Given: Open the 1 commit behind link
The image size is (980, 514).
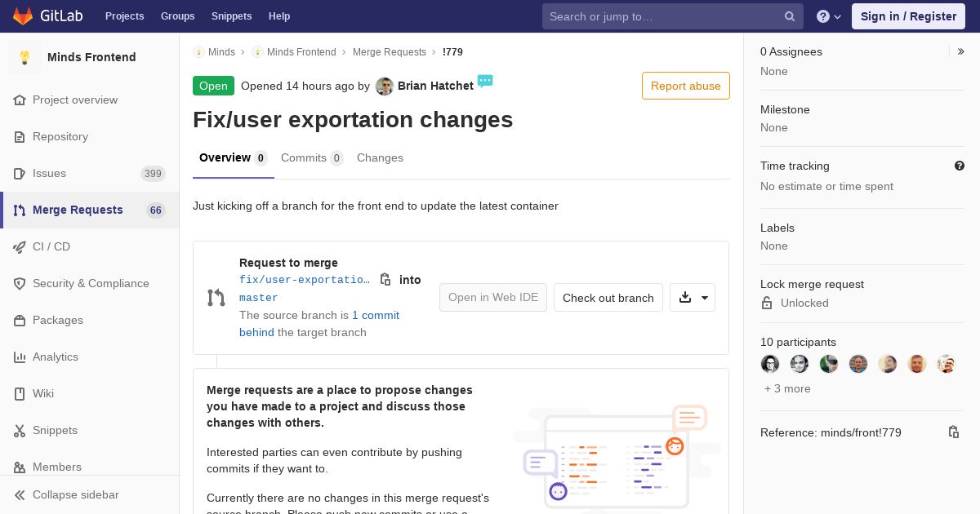Looking at the screenshot, I should tap(319, 323).
